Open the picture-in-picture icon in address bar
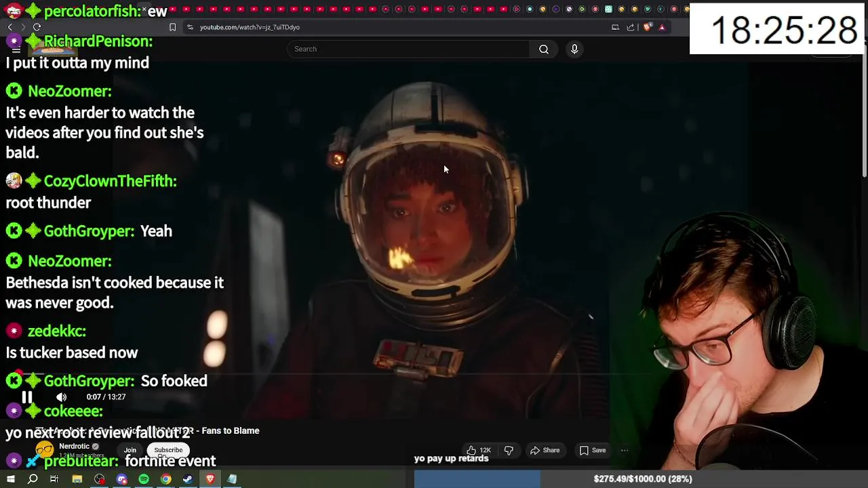Screen dimensions: 868x488 pyautogui.click(x=615, y=27)
